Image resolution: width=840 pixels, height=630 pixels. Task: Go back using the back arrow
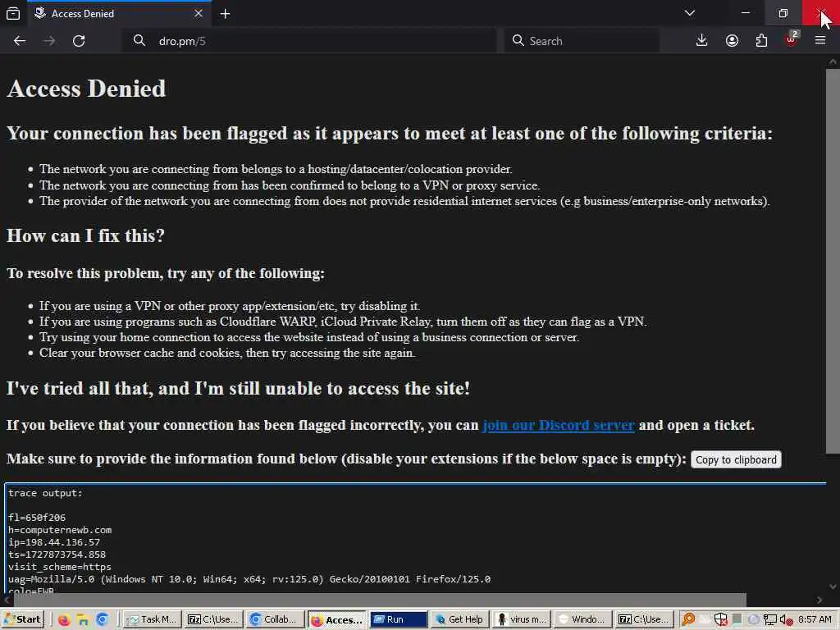pyautogui.click(x=20, y=41)
